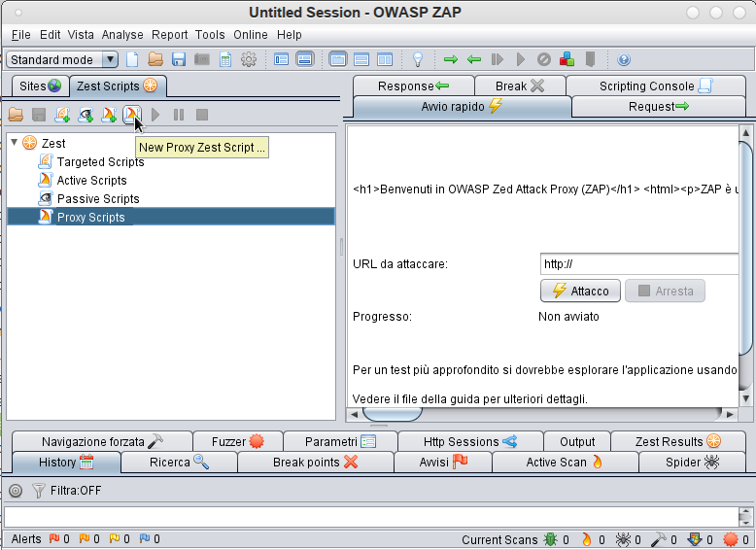Click the vertical scrollbar down arrow in Avvio rapido
The image size is (756, 550).
coord(745,398)
